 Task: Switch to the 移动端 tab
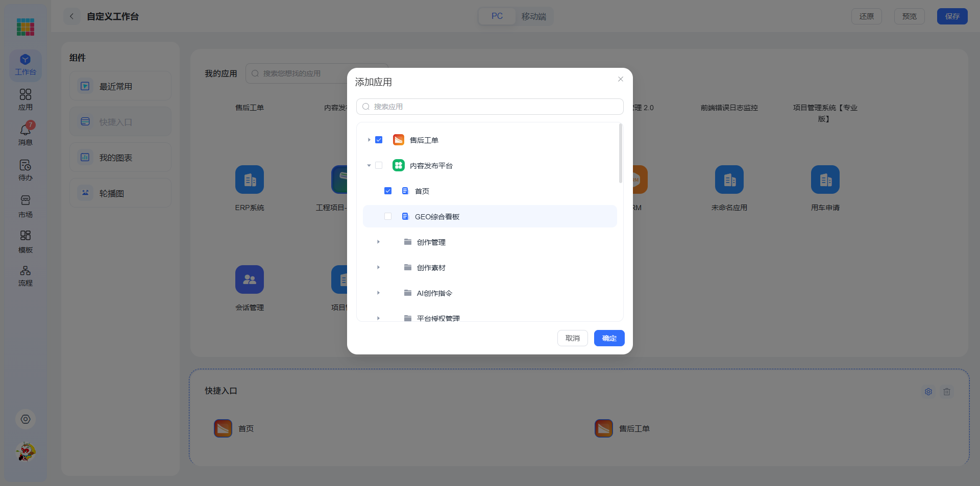(x=534, y=16)
